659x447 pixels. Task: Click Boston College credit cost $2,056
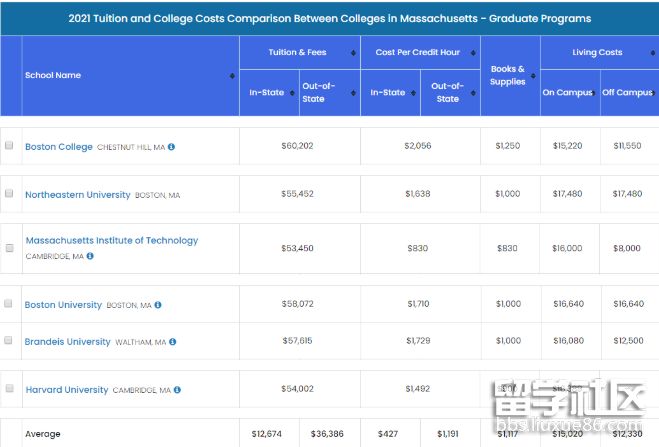(x=417, y=146)
